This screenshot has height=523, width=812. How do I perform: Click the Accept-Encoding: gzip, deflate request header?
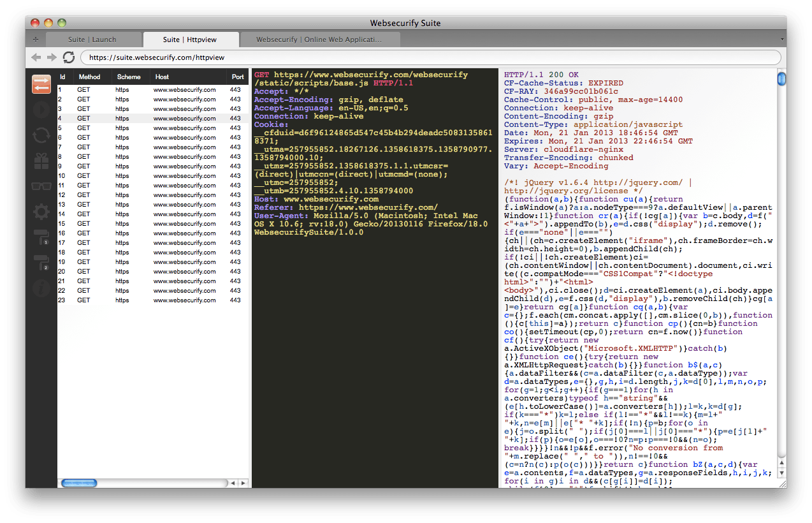point(329,100)
